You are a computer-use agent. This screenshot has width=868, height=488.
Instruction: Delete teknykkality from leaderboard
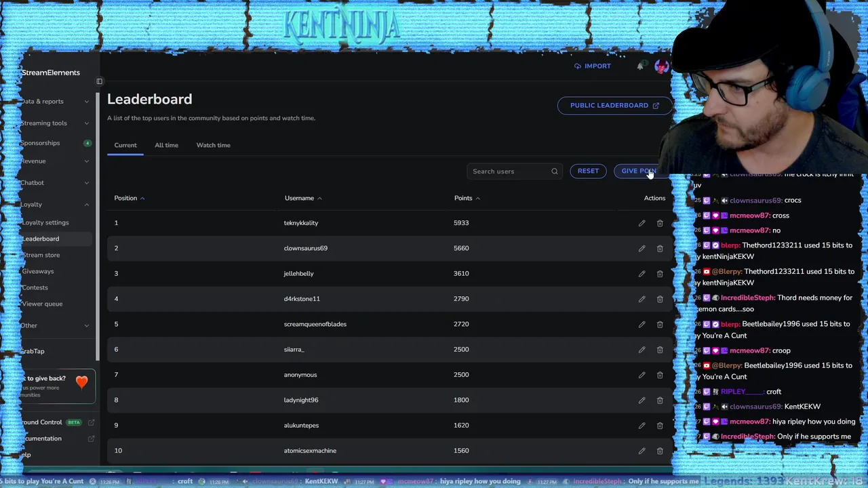coord(660,223)
